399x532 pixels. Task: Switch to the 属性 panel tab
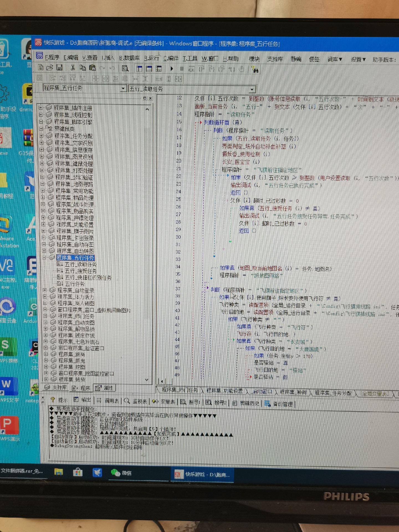click(x=104, y=388)
